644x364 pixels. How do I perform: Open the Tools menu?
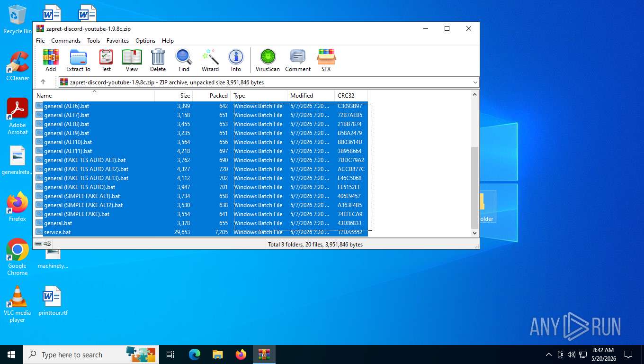pyautogui.click(x=93, y=41)
